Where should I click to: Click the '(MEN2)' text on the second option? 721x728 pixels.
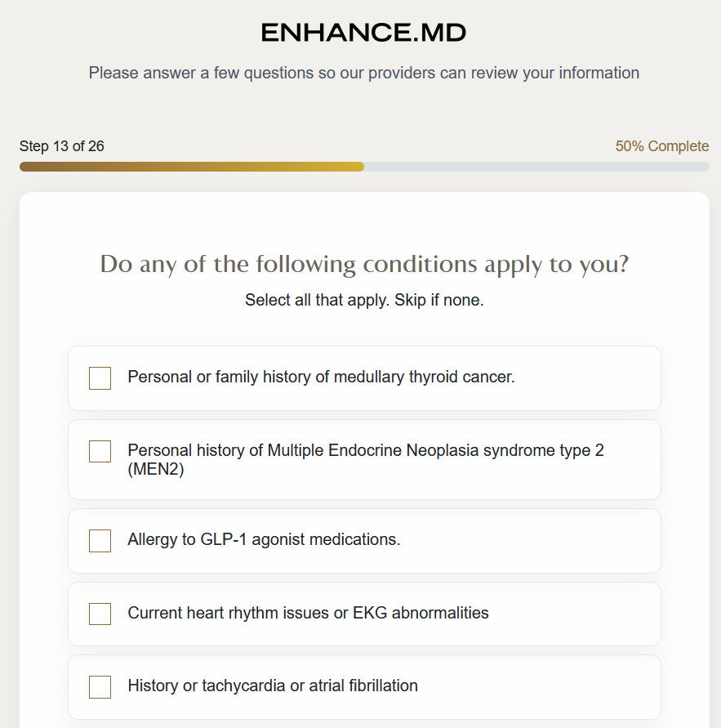click(x=156, y=470)
